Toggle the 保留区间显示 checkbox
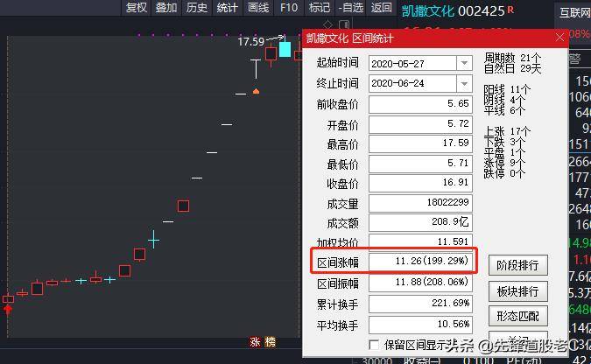 [x=374, y=345]
